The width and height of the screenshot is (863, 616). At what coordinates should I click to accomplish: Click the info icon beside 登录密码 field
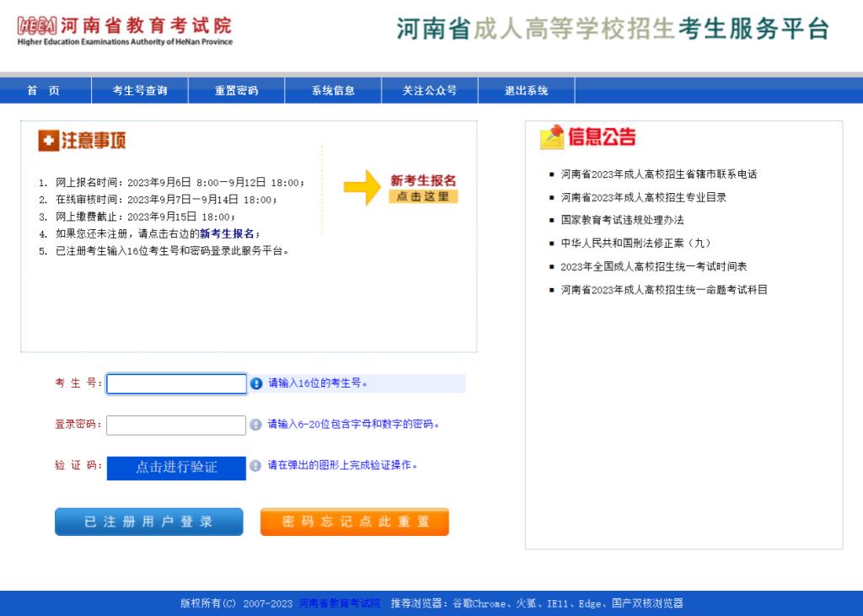[x=255, y=425]
